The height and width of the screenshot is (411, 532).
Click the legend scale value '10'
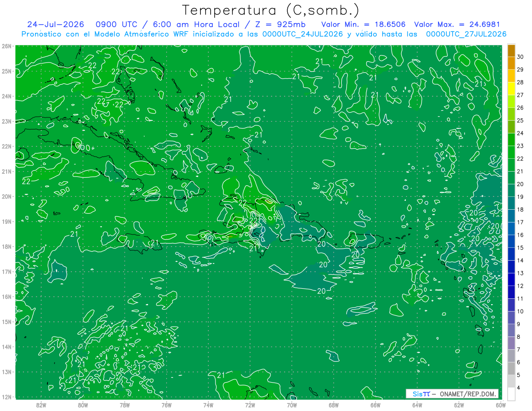(x=520, y=311)
